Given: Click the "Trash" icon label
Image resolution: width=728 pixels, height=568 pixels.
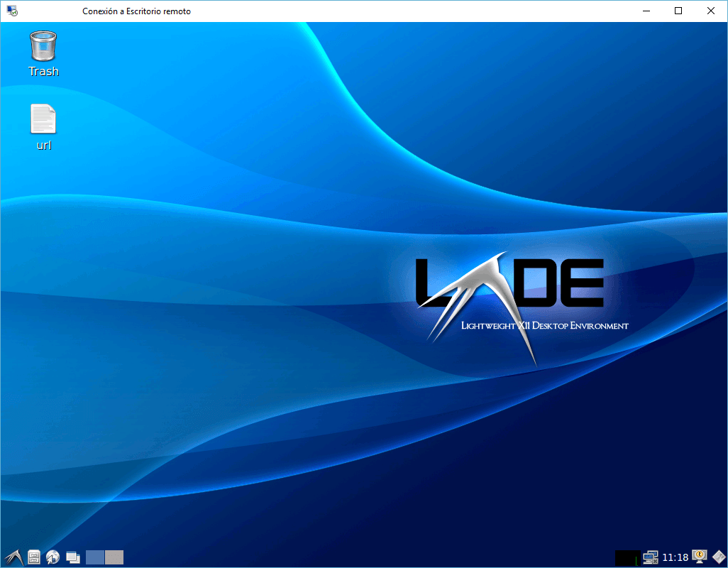Looking at the screenshot, I should point(44,72).
